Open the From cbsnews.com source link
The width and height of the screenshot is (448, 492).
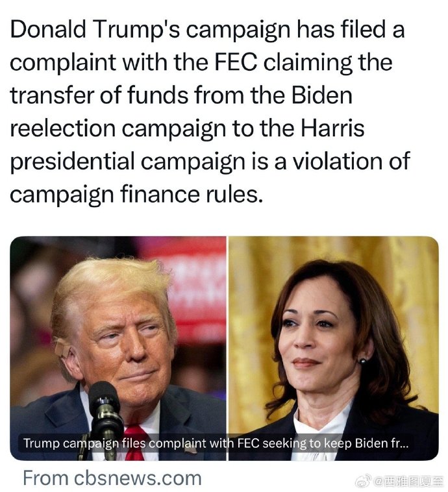[x=112, y=478]
